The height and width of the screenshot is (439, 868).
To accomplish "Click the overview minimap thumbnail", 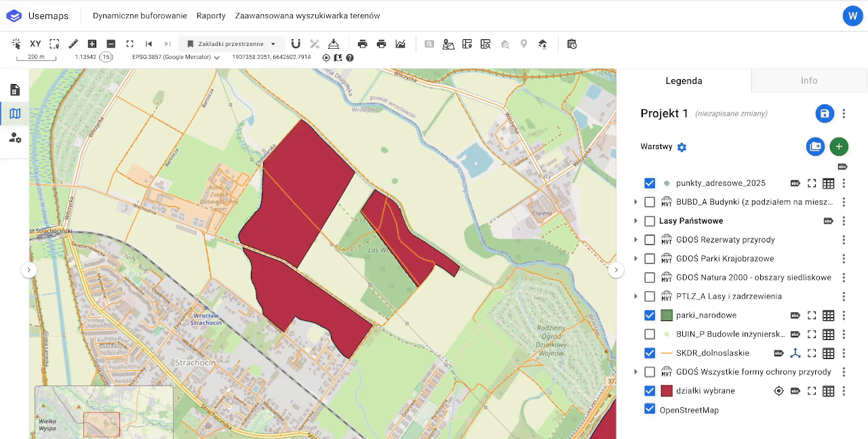I will (x=104, y=412).
